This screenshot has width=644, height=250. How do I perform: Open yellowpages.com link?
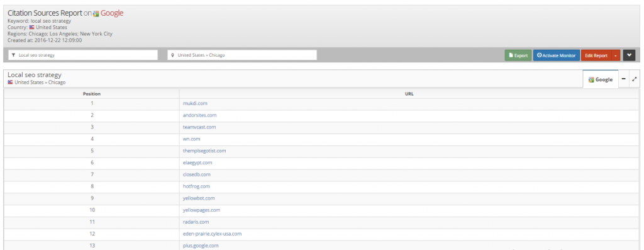(x=201, y=210)
